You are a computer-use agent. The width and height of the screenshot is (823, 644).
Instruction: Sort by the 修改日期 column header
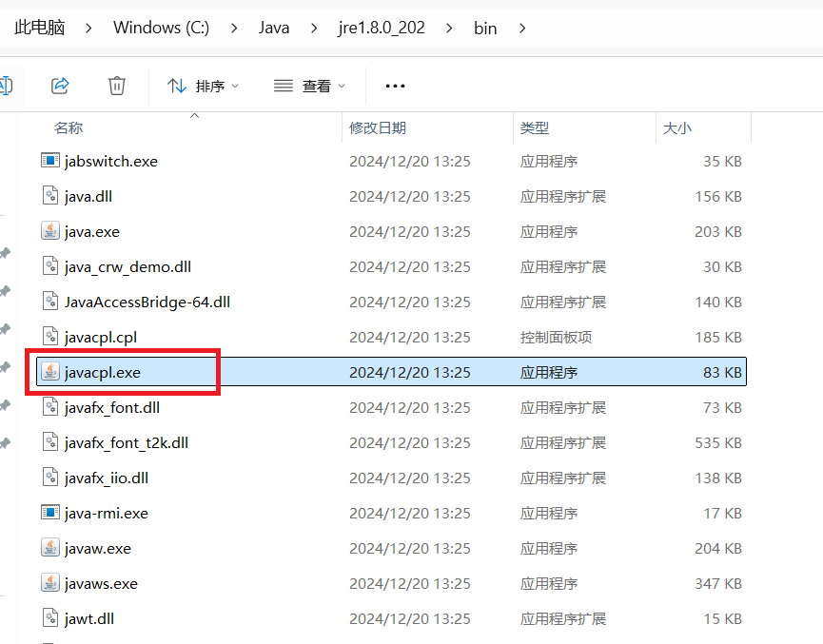(x=378, y=127)
